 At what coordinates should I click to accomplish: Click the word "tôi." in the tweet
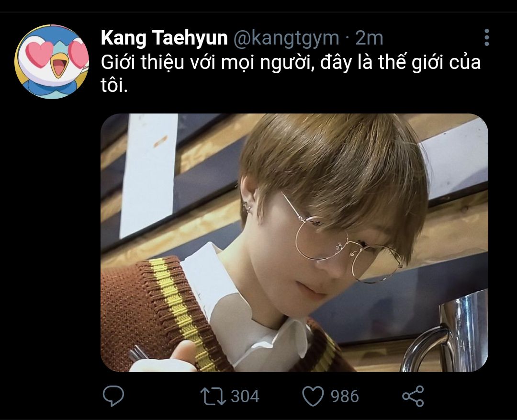pyautogui.click(x=114, y=86)
